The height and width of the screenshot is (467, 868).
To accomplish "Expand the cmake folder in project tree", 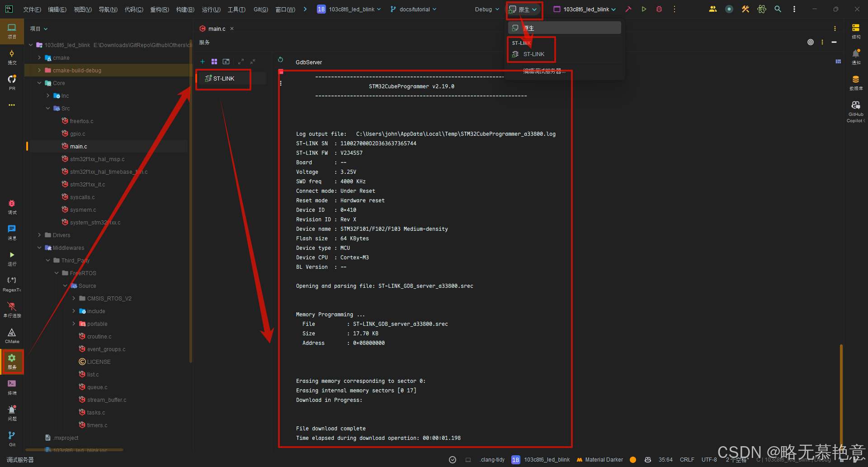I will (39, 57).
